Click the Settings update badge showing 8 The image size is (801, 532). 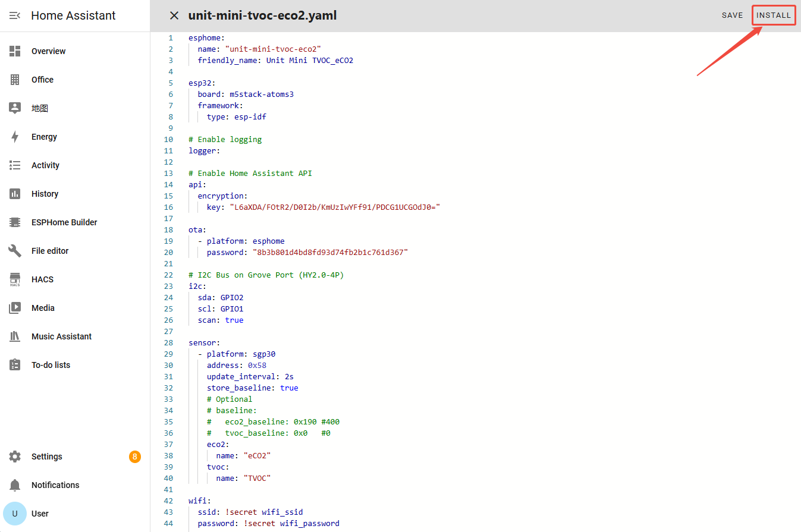[135, 457]
